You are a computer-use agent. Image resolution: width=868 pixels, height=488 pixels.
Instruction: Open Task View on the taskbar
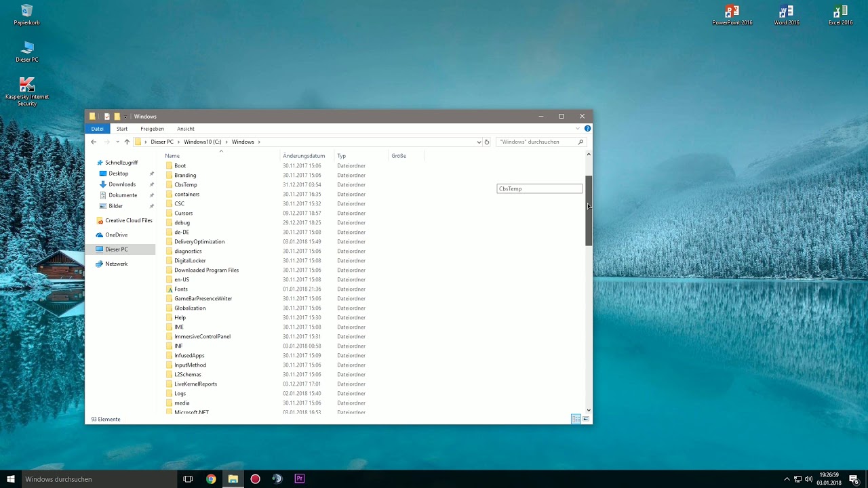point(188,479)
